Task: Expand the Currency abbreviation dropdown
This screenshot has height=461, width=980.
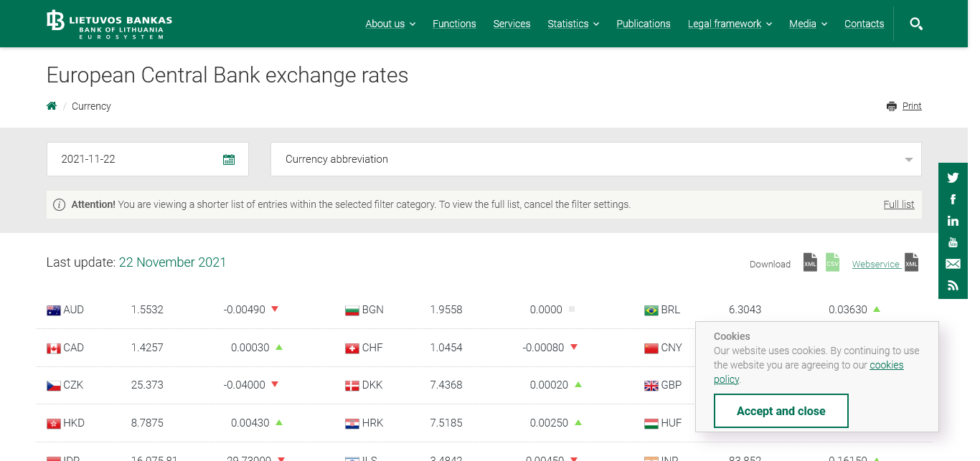Action: pos(595,159)
